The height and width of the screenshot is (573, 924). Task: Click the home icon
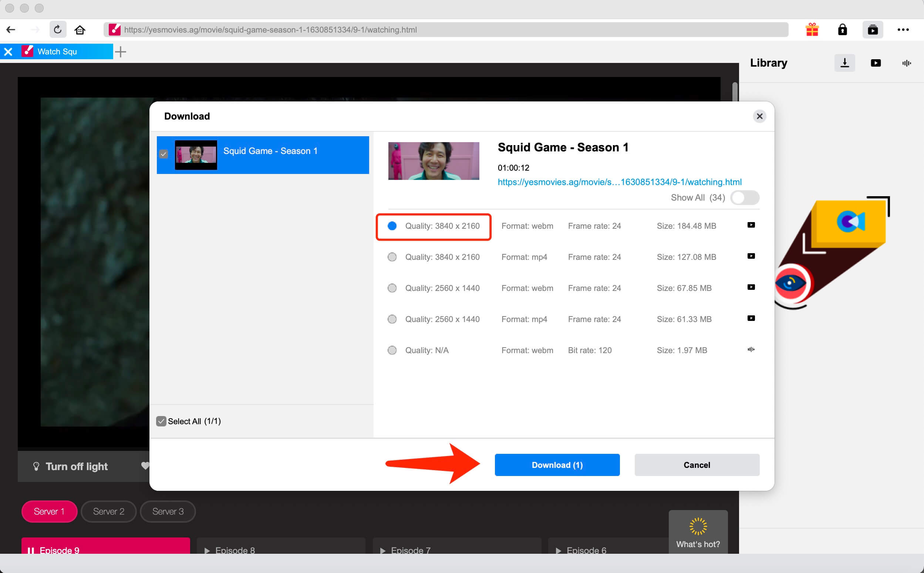80,30
